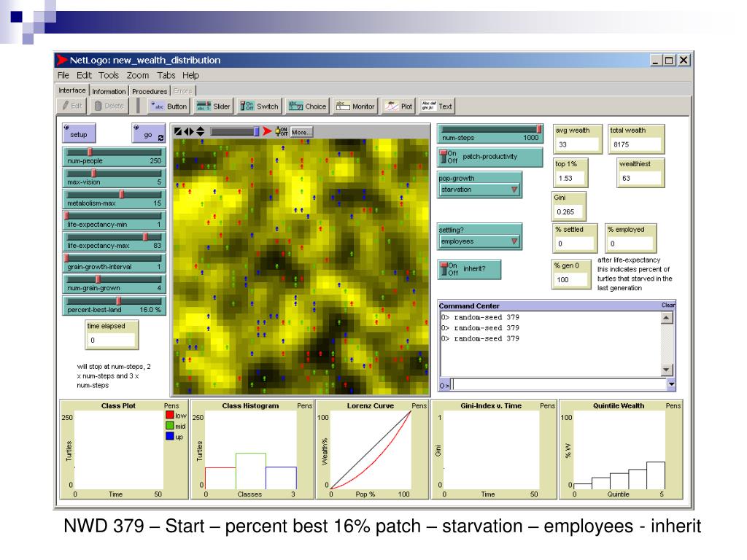This screenshot has width=747, height=560.
Task: Select the Switch widget tool
Action: tap(259, 106)
